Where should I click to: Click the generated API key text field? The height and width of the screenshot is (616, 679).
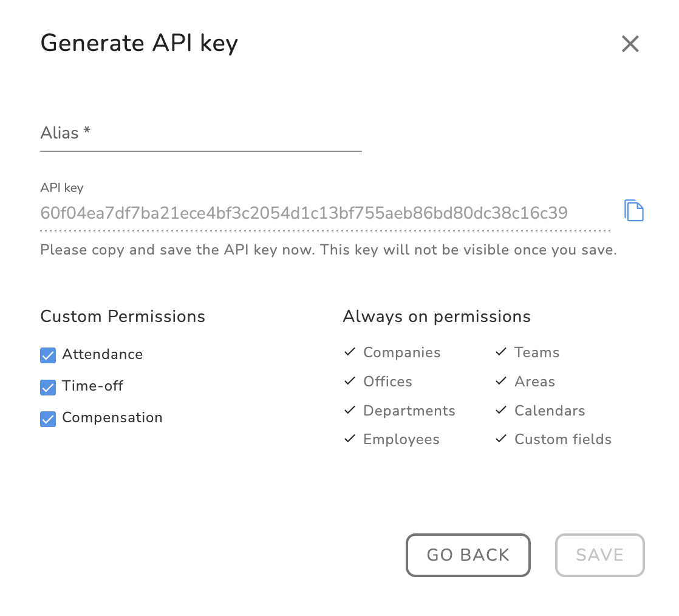click(304, 213)
